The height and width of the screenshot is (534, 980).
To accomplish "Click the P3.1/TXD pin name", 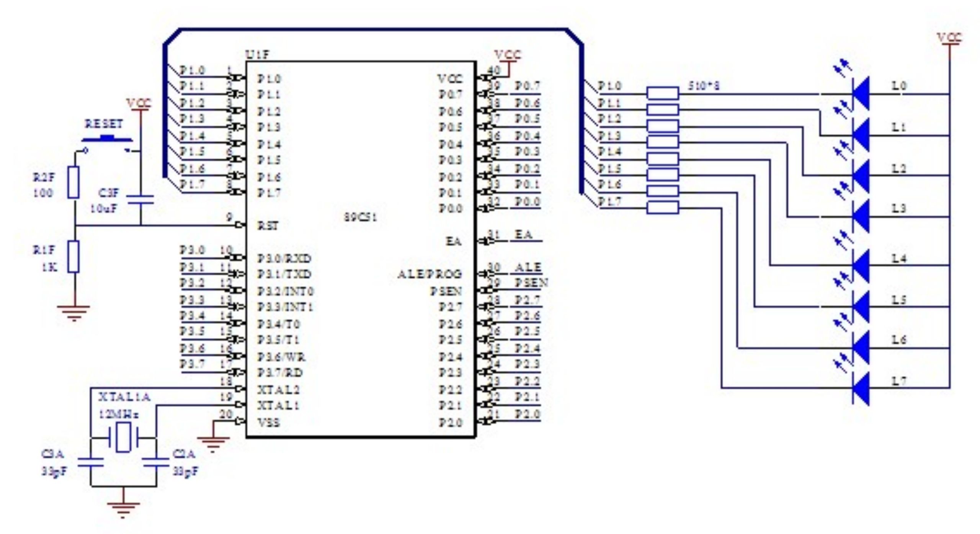I will pos(284,274).
